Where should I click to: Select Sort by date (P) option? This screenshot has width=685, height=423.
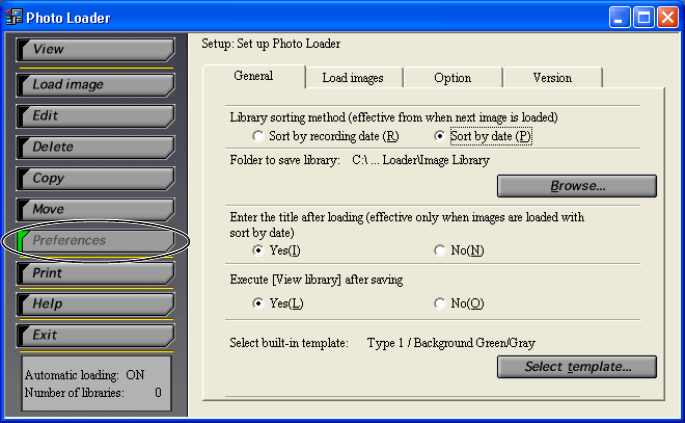(x=440, y=136)
